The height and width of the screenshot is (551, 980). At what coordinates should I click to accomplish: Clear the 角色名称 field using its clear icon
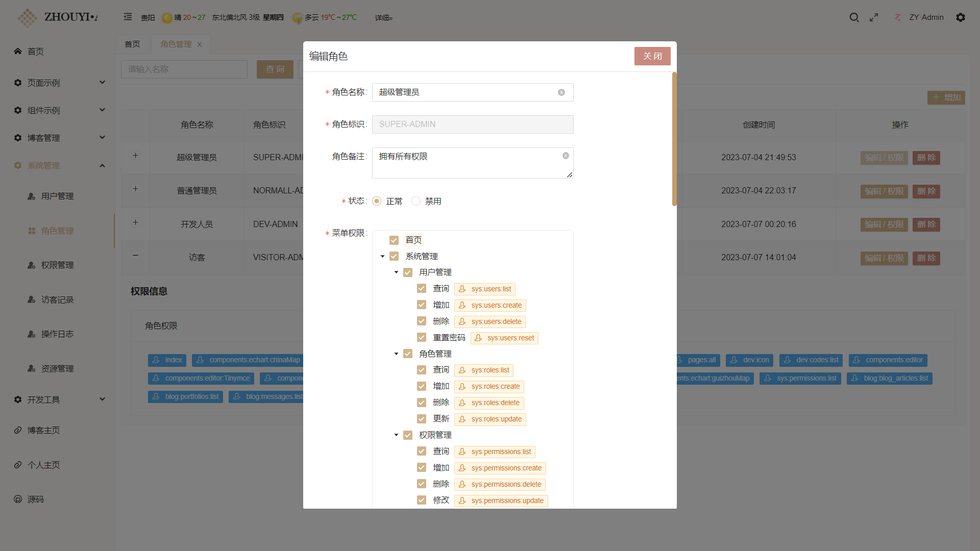561,92
